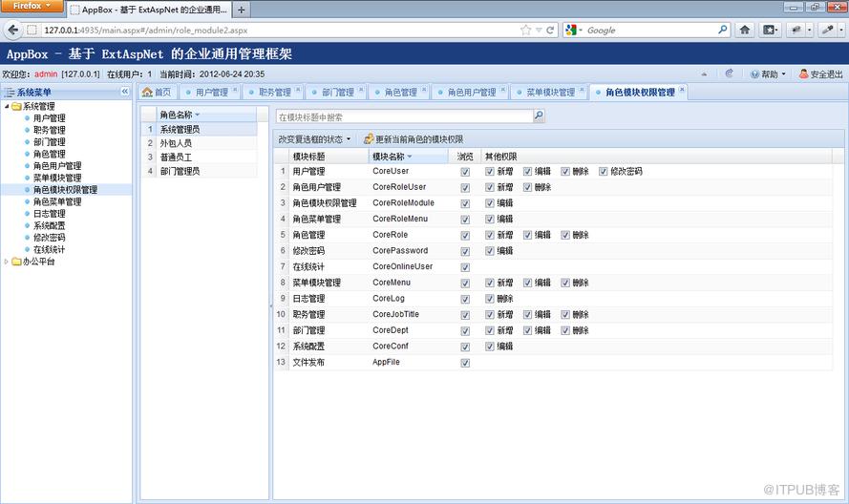Open 修改密码 in the sidebar tree
849x504 pixels.
[50, 237]
